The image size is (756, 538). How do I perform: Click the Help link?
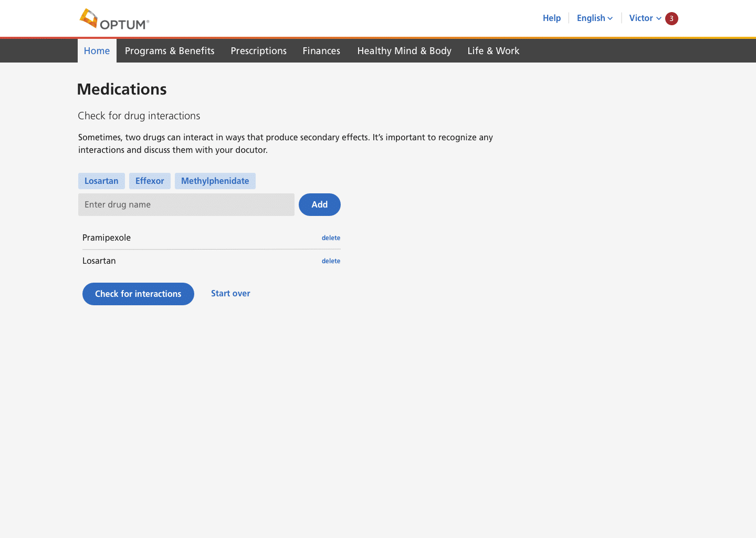[551, 18]
